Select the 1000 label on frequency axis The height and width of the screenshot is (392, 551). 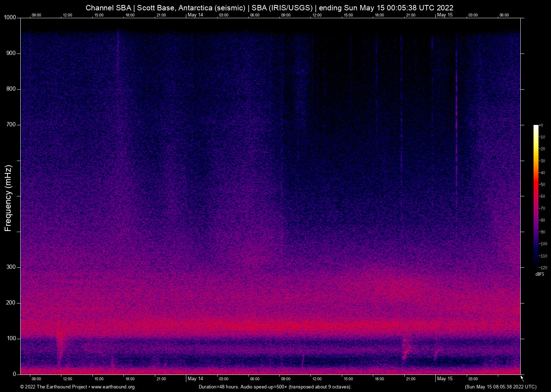pos(9,18)
